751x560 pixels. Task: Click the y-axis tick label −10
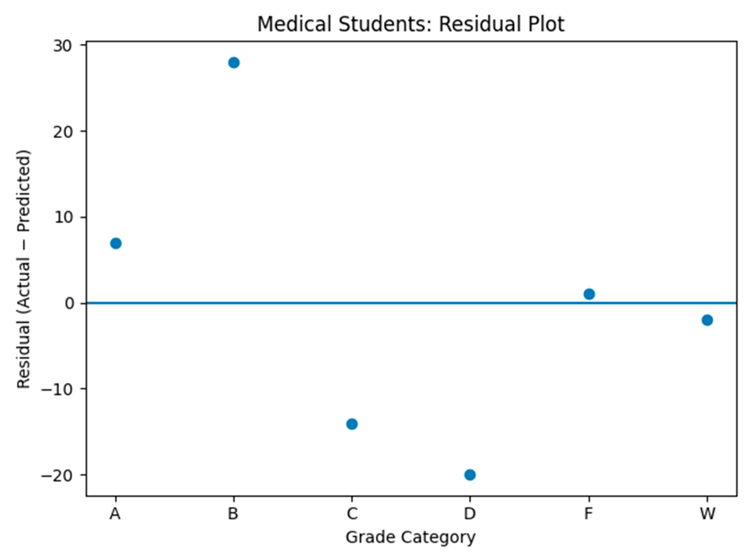pos(57,389)
